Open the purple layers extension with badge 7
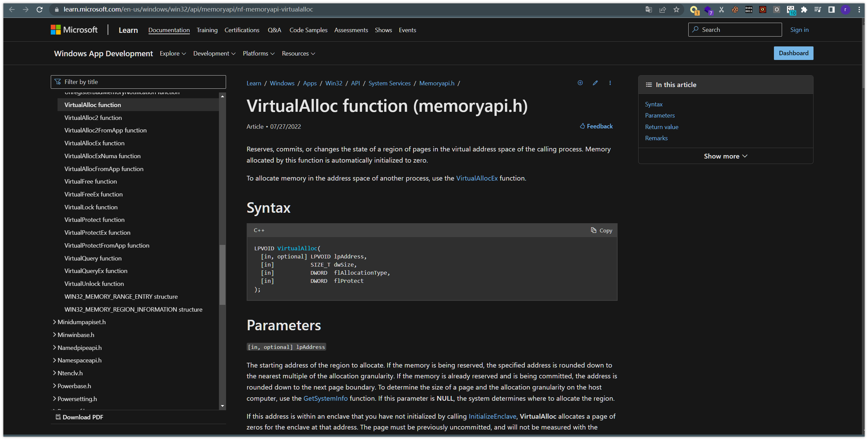 pyautogui.click(x=708, y=10)
